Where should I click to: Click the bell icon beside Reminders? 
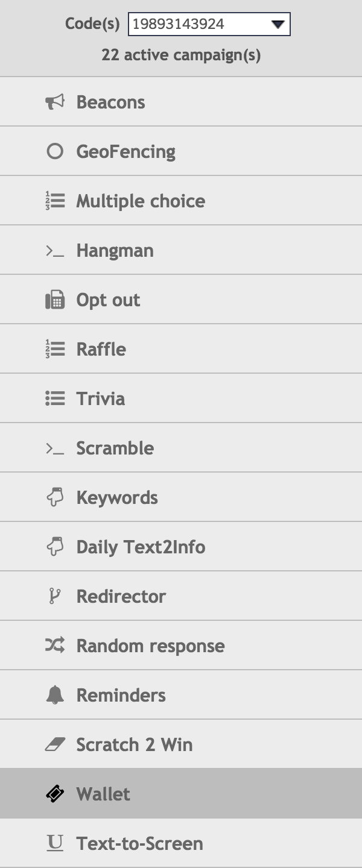pyautogui.click(x=55, y=695)
